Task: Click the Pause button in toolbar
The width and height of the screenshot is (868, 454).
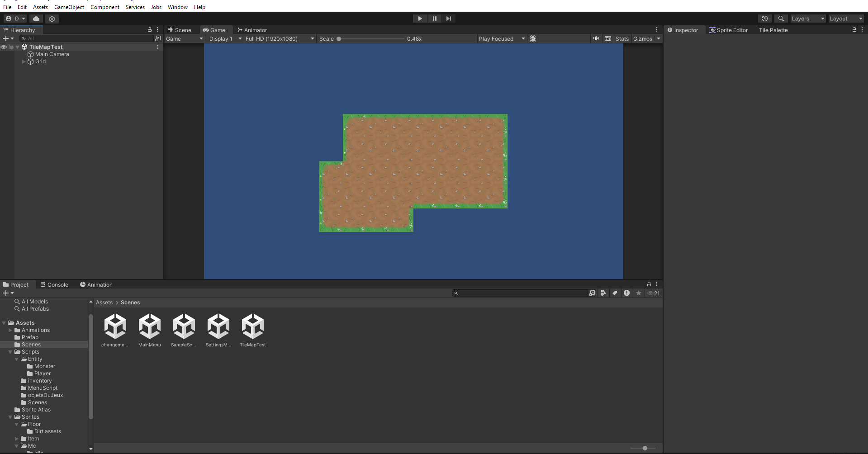Action: click(434, 19)
